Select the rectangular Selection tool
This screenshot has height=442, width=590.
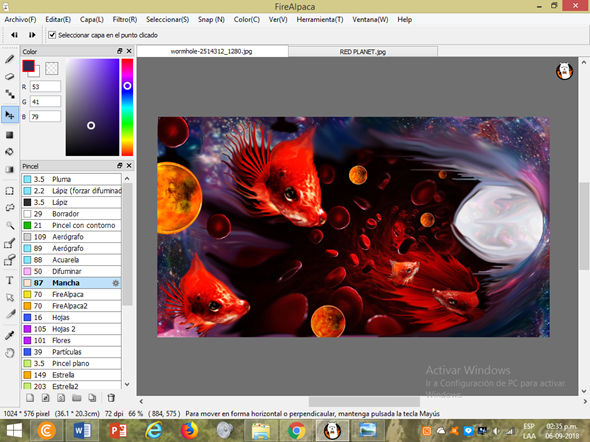coord(9,191)
